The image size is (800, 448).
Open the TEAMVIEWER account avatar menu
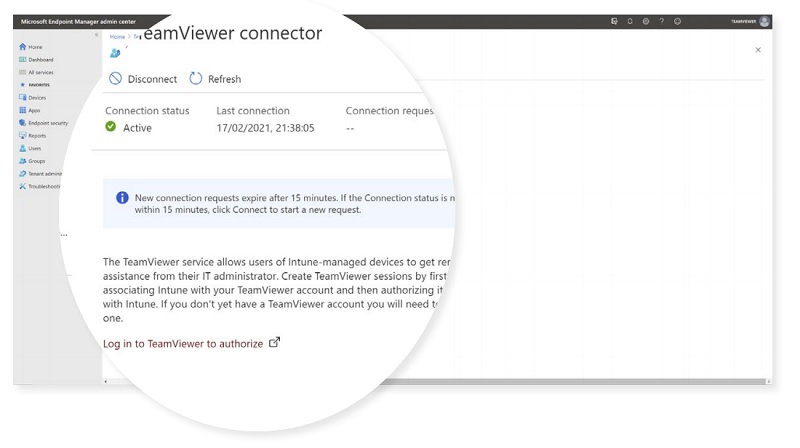pos(764,21)
